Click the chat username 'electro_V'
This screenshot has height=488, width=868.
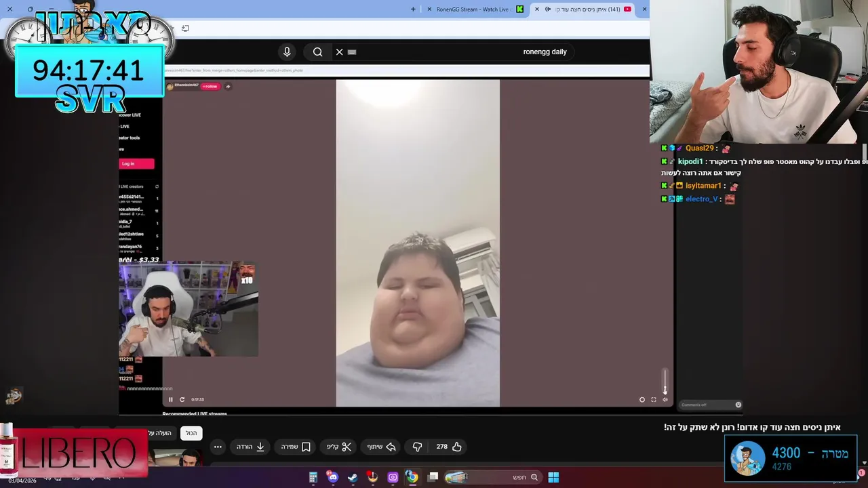(x=701, y=199)
